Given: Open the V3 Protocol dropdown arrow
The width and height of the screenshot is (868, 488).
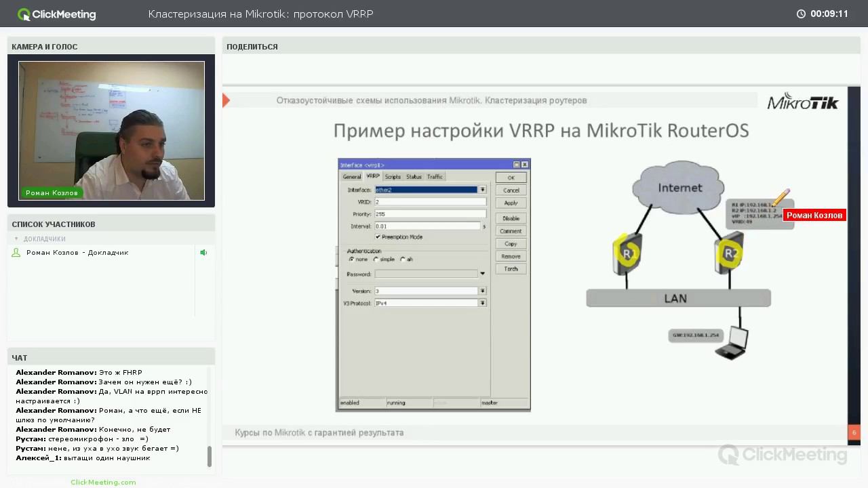Looking at the screenshot, I should point(483,303).
